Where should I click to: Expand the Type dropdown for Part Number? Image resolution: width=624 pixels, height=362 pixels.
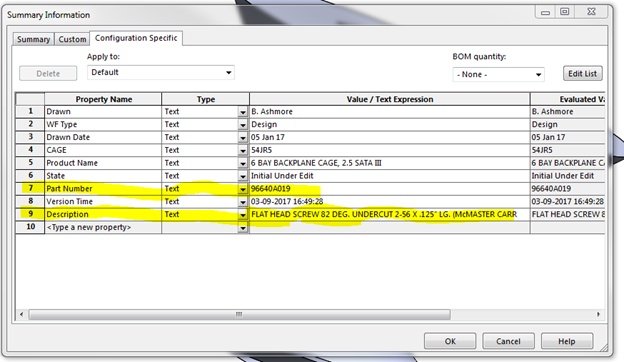243,189
